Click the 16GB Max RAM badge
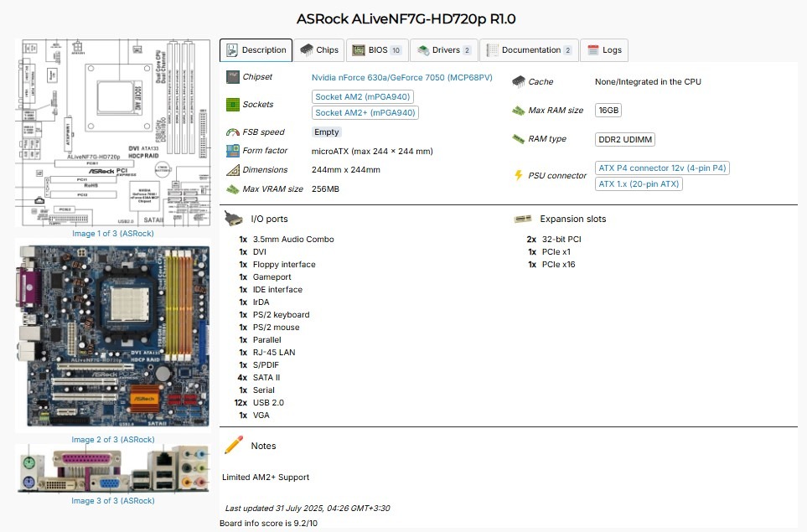Image resolution: width=807 pixels, height=532 pixels. (608, 110)
